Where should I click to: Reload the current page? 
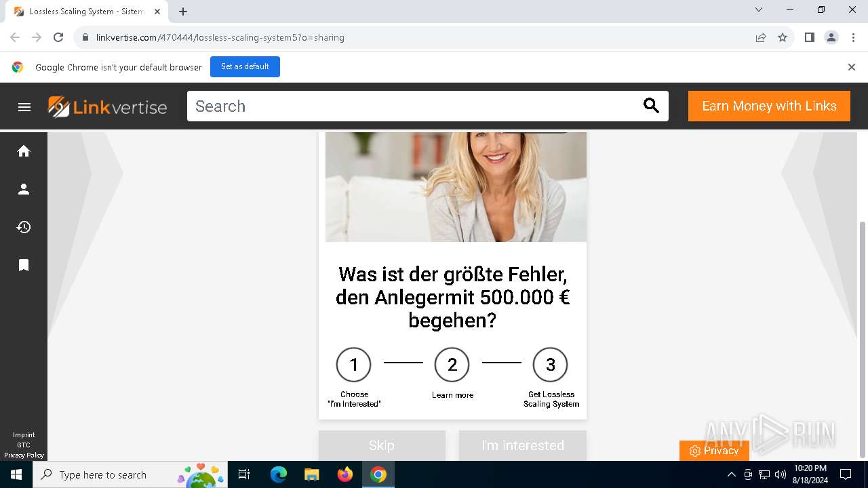point(58,37)
